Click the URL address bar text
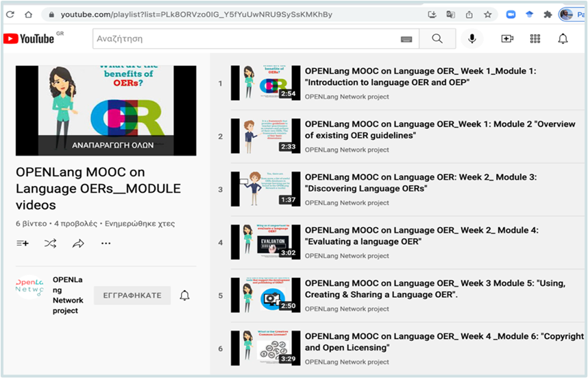 [x=197, y=14]
